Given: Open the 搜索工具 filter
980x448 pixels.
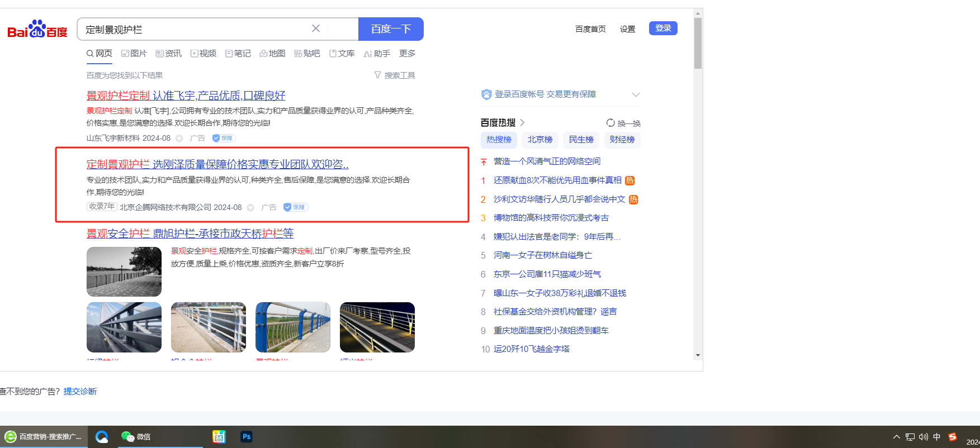Looking at the screenshot, I should tap(395, 75).
